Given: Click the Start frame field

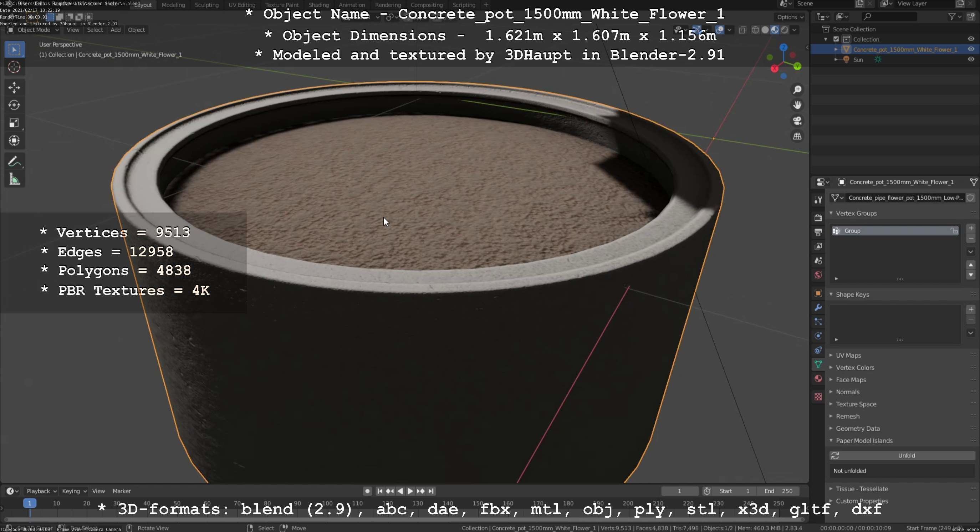Looking at the screenshot, I should click(x=734, y=491).
